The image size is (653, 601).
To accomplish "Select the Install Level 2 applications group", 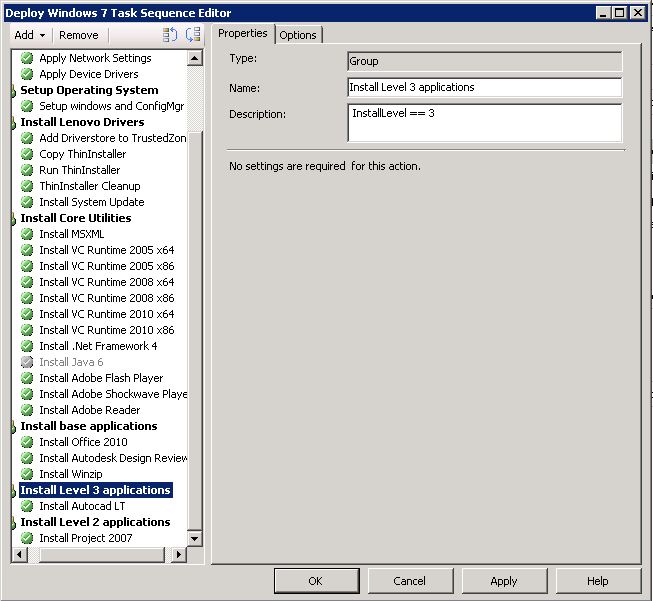I will click(95, 522).
